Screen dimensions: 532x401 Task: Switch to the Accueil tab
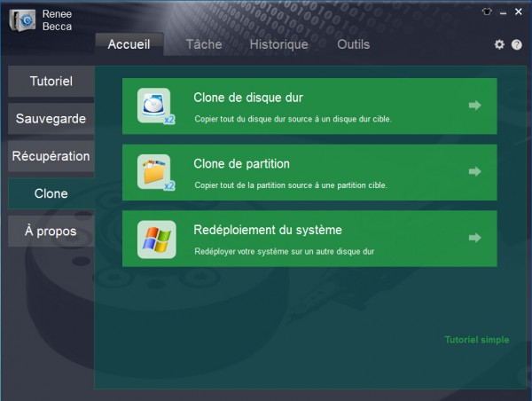point(129,44)
